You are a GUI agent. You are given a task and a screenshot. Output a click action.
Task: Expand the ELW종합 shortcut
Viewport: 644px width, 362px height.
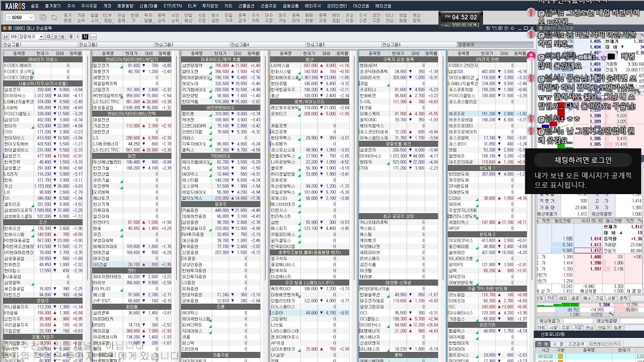pos(107,18)
